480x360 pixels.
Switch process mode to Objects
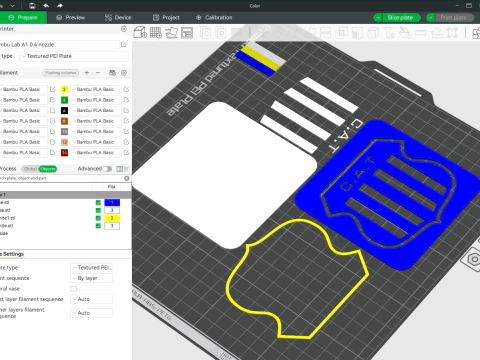[x=47, y=169]
